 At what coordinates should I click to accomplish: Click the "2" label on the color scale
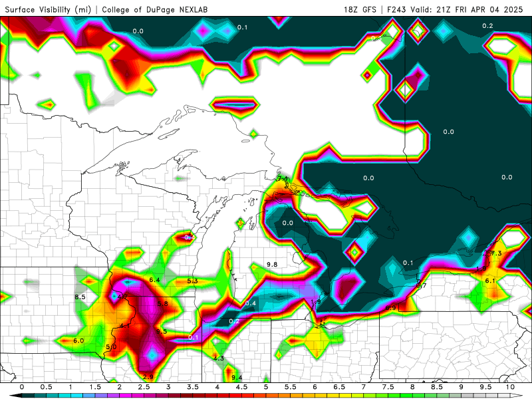click(x=120, y=387)
